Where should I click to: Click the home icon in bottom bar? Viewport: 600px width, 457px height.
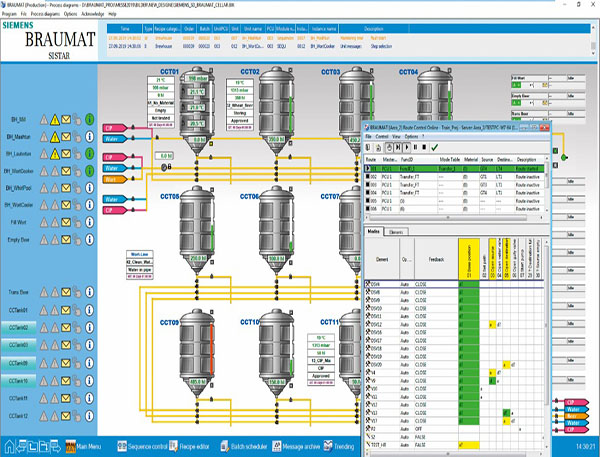(x=9, y=447)
